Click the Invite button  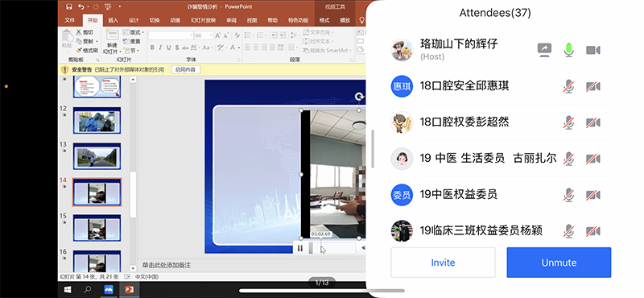(443, 263)
